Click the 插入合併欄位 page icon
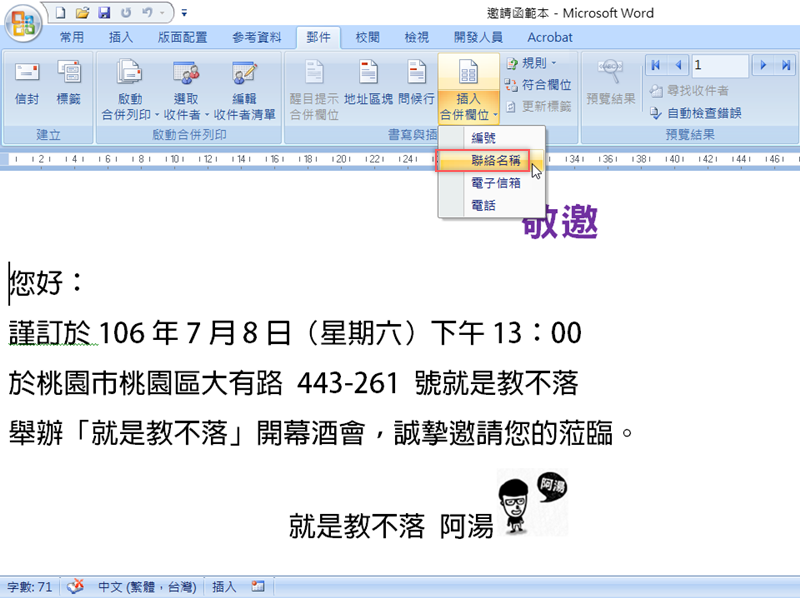The height and width of the screenshot is (598, 800). 468,72
